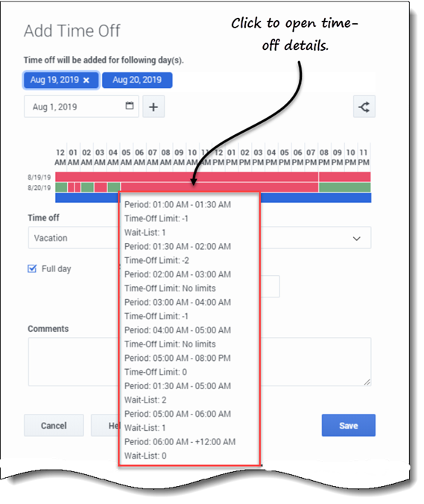Click green evening segment on 8/20/19 row

[x=345, y=187]
